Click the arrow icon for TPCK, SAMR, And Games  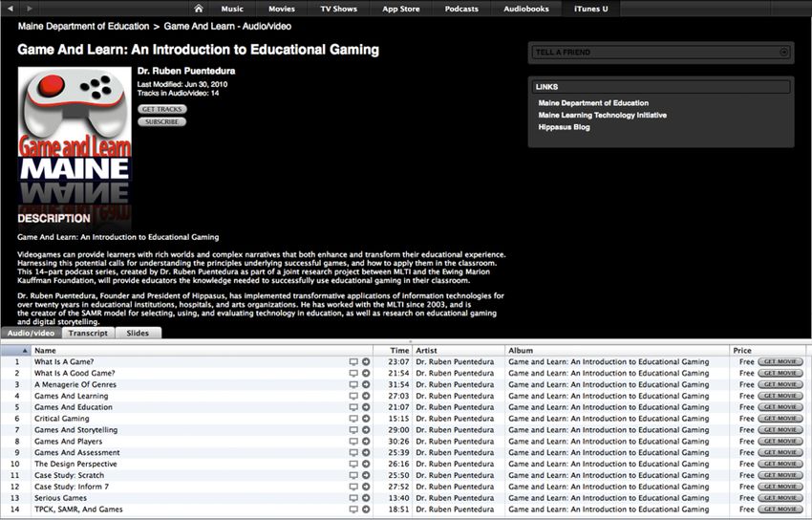366,509
